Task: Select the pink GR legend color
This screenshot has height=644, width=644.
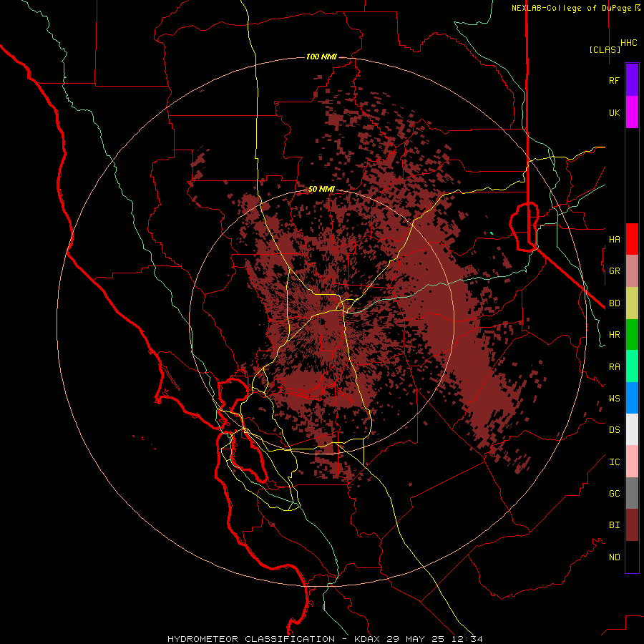Action: [x=632, y=270]
